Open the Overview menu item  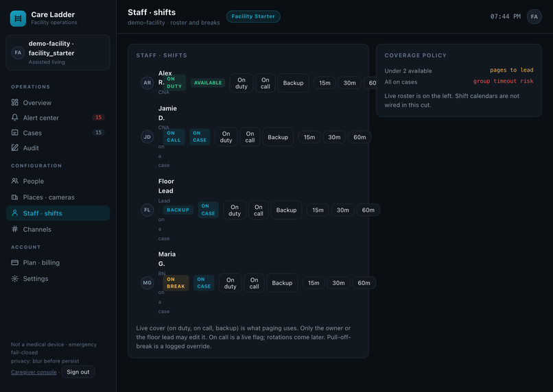[58, 103]
